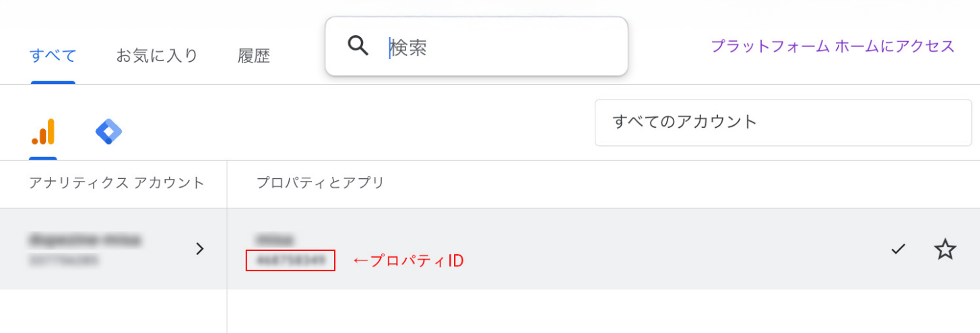This screenshot has height=333, width=980.
Task: Click the アナリティクス アカウント column header
Action: pos(117,183)
